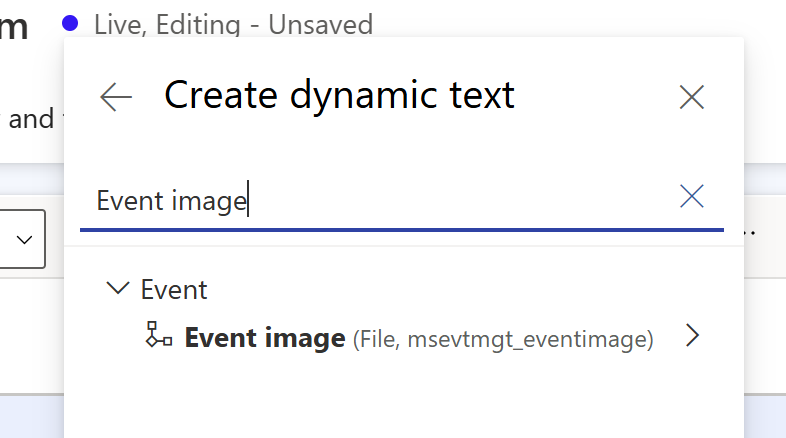This screenshot has height=438, width=786.
Task: Click the Live, Editing - Unsaved status text
Action: coord(233,23)
